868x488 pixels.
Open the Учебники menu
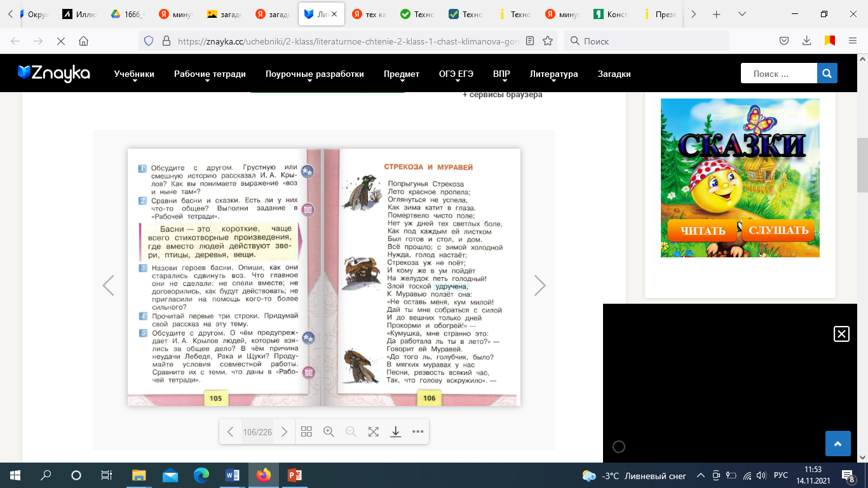click(x=134, y=74)
